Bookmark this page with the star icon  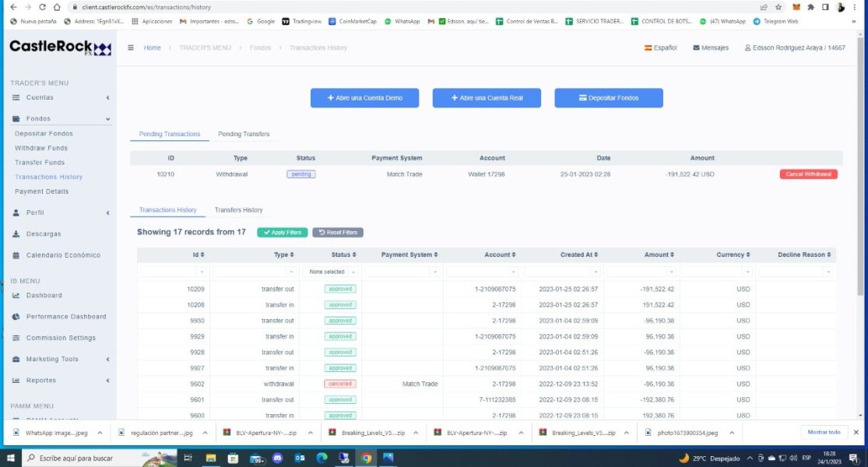[778, 7]
